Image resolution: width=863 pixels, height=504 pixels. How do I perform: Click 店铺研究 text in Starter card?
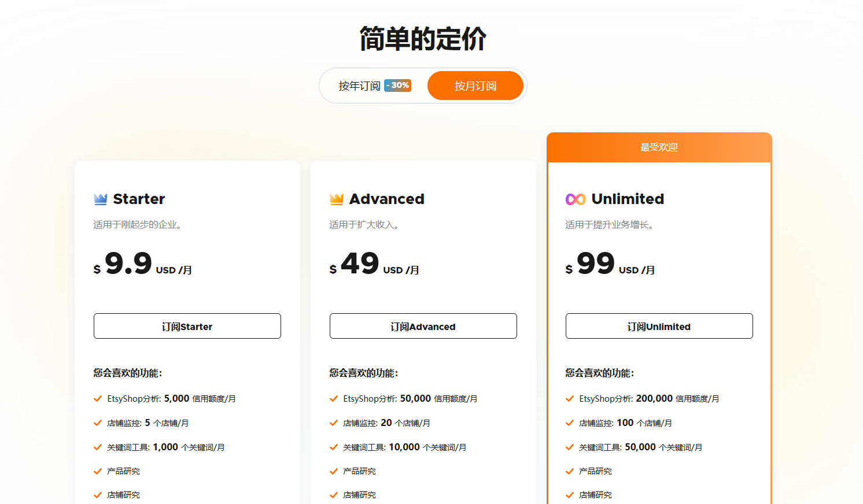123,495
